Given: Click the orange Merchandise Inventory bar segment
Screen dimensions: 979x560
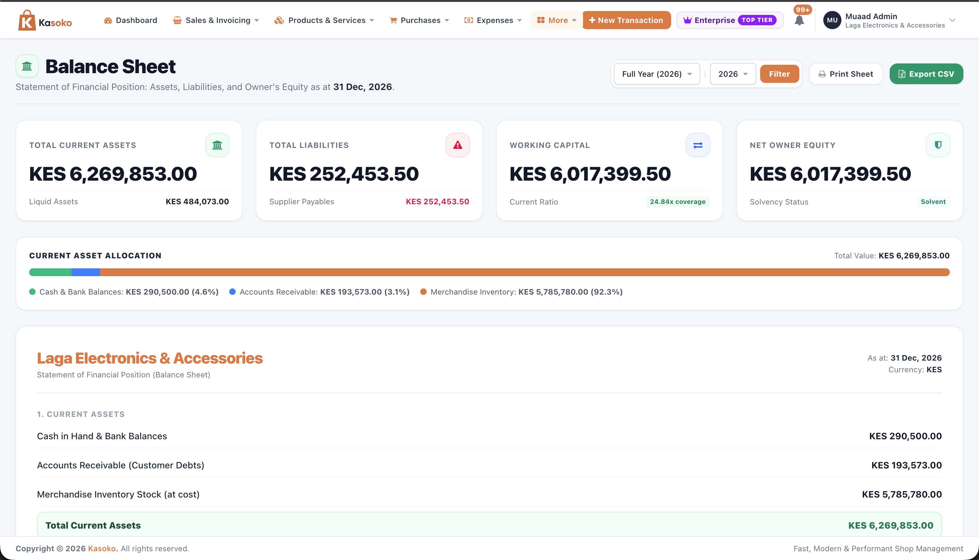Looking at the screenshot, I should point(525,272).
